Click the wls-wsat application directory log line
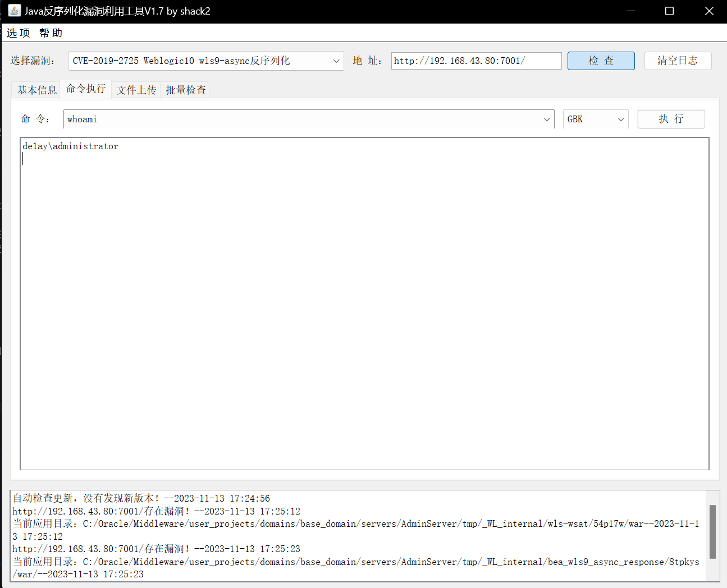Screen dimensions: 727x588 coord(356,530)
